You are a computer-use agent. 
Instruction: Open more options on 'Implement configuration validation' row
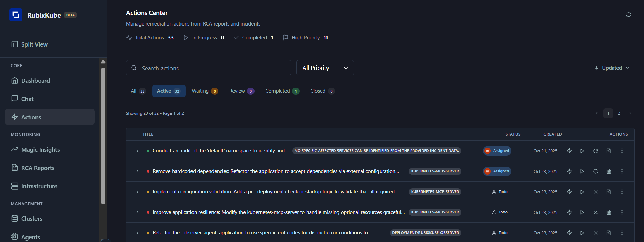(x=622, y=192)
